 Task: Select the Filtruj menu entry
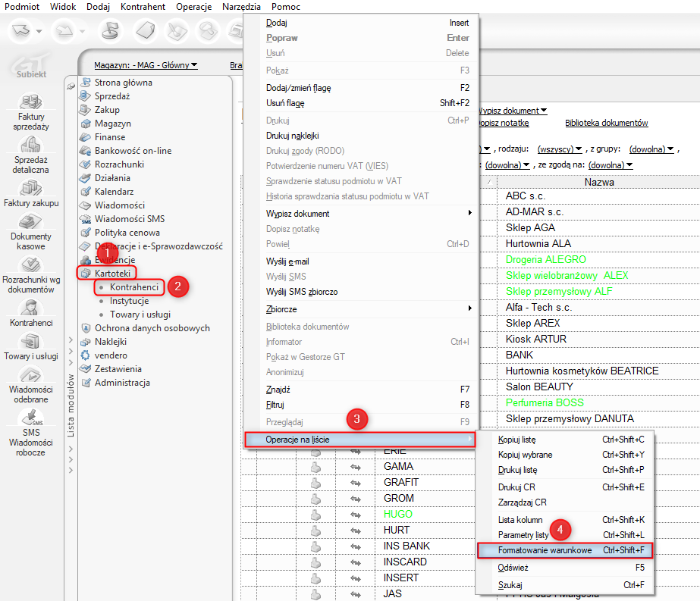tap(275, 405)
